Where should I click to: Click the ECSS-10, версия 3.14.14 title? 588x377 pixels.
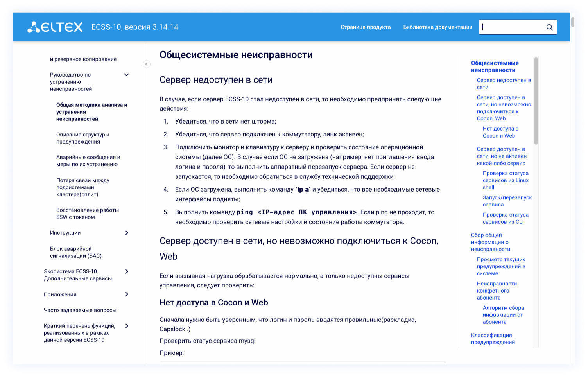point(135,27)
